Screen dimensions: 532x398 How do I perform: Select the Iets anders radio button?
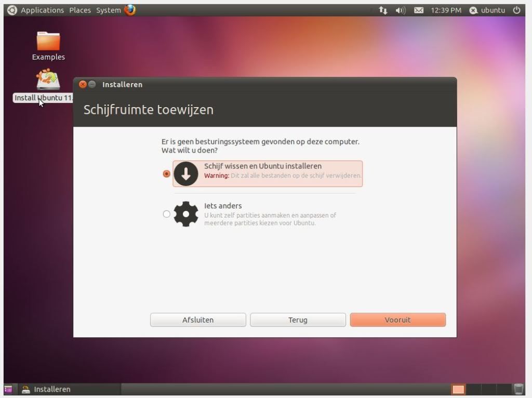tap(166, 214)
